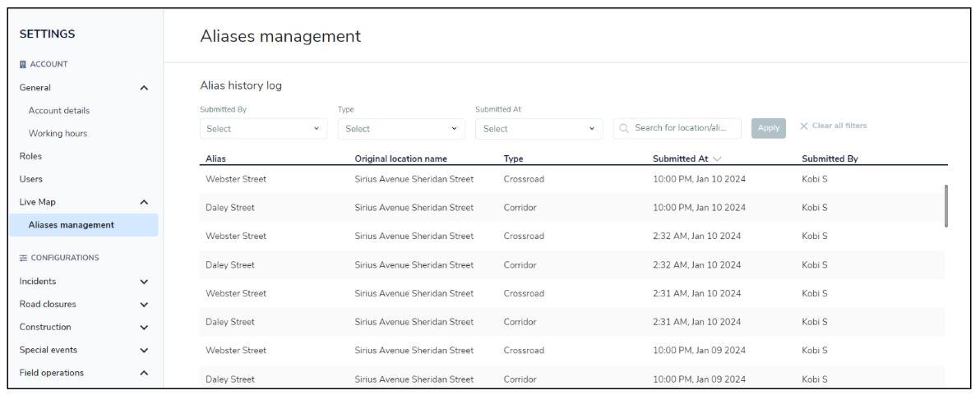Expand the Incidents section

[144, 282]
